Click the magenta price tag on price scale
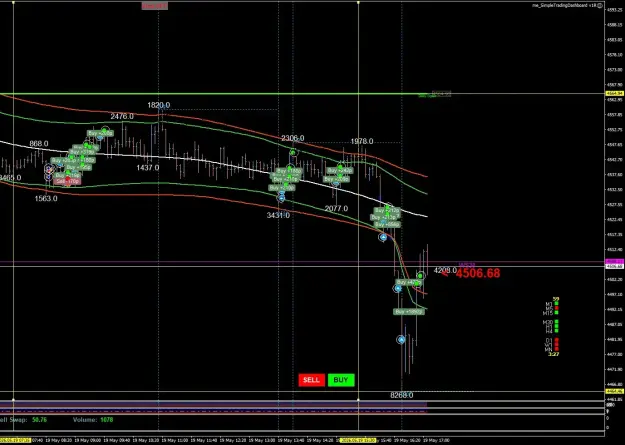 point(615,262)
